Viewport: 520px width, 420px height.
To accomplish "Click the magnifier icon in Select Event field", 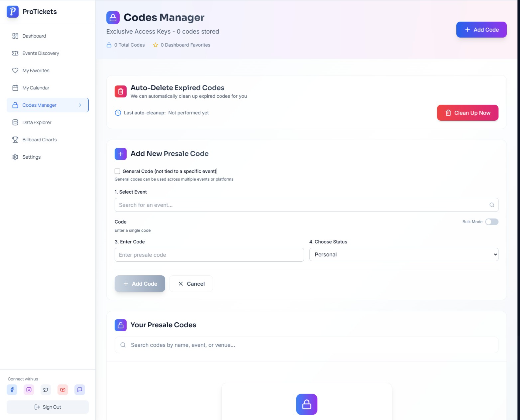I will [492, 205].
